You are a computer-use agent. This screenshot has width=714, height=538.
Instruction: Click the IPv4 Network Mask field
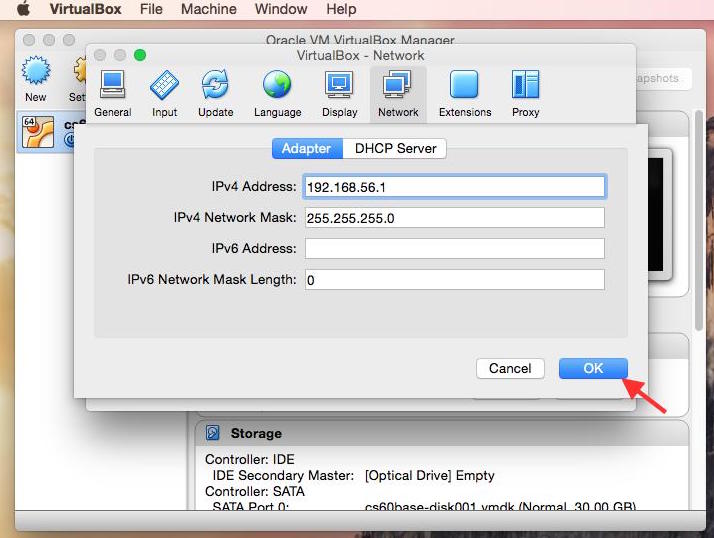454,218
